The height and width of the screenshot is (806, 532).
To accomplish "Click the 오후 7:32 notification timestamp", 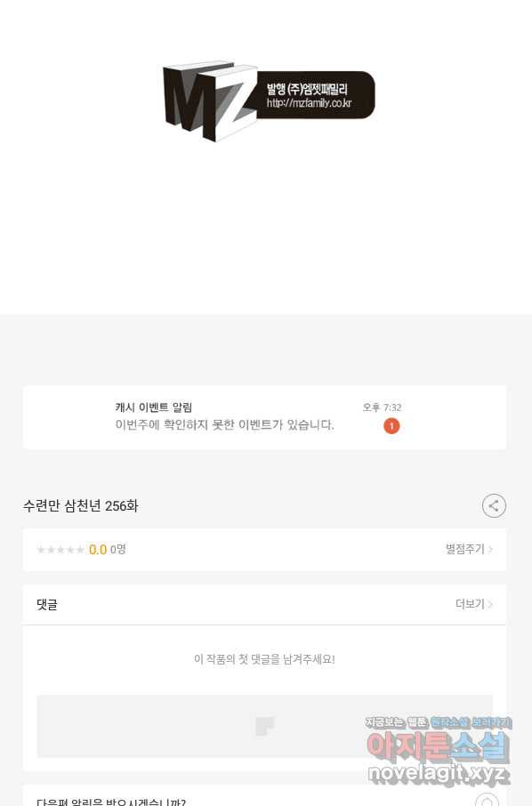I will 382,407.
